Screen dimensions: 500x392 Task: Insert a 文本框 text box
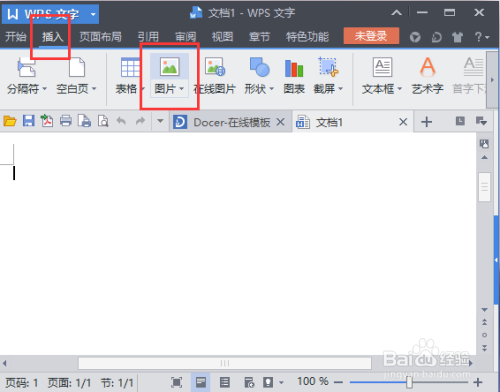382,67
